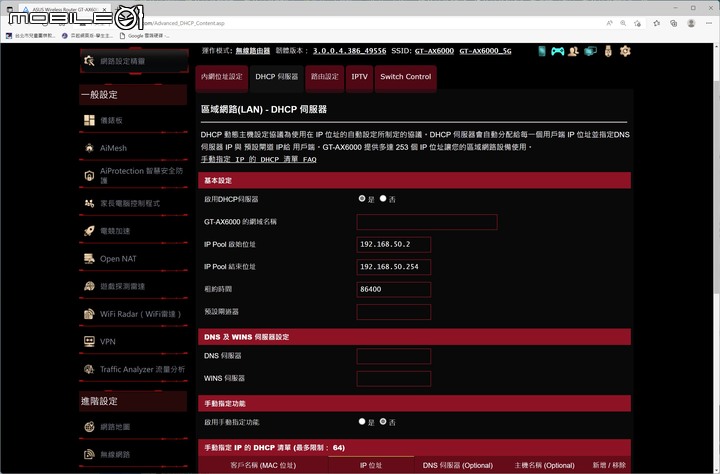The image size is (720, 474).
Task: Open the WiFi Radar sidebar icon
Action: (90, 314)
